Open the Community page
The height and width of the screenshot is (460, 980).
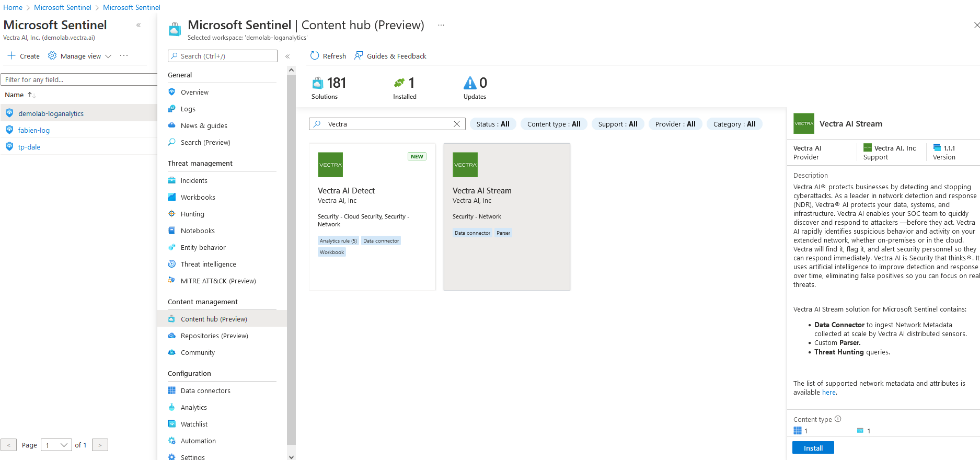click(198, 352)
